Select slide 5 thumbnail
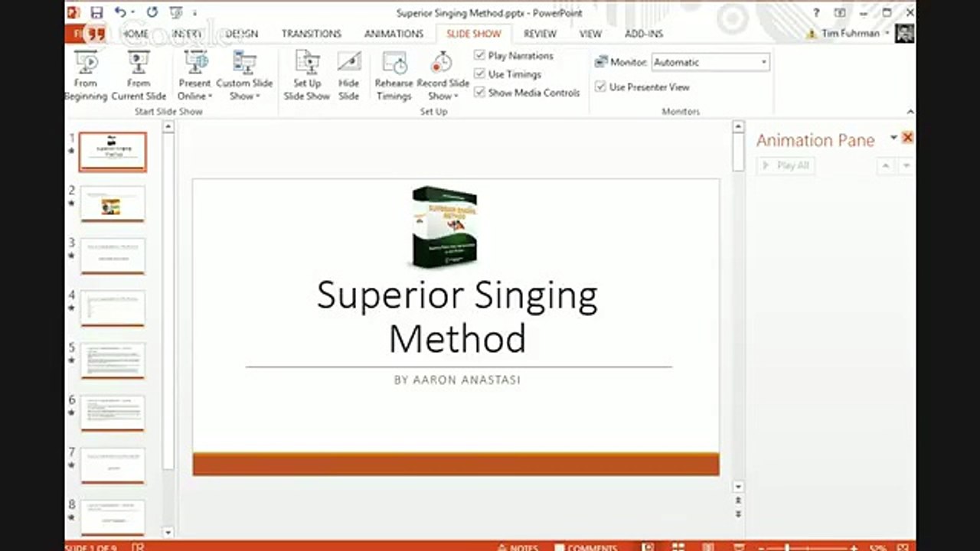 tap(113, 360)
